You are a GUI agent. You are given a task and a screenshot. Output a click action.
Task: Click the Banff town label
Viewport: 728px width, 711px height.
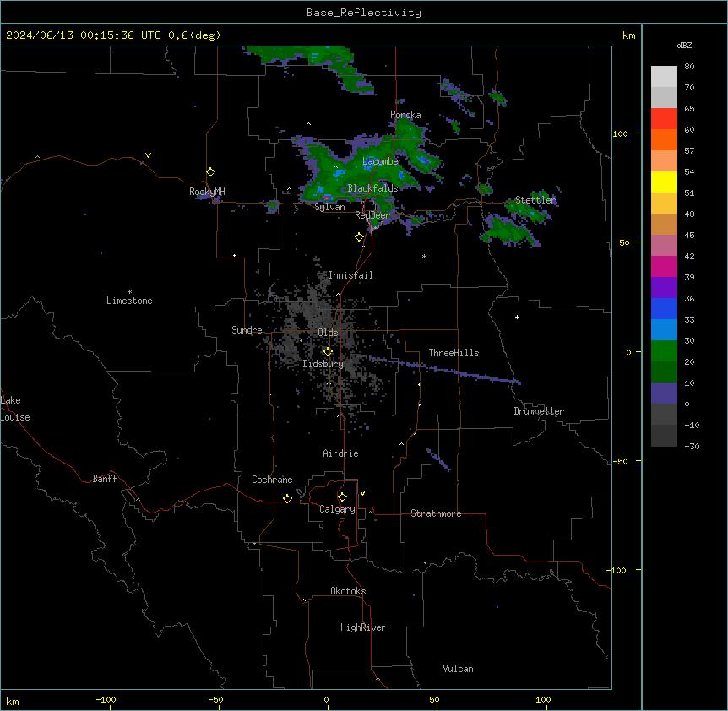[x=105, y=479]
